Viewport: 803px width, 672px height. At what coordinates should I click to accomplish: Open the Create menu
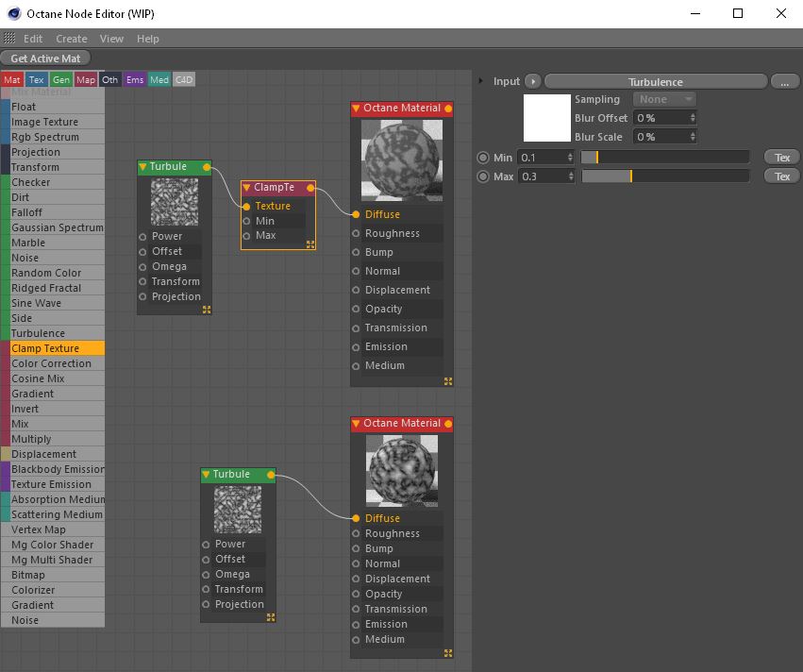[71, 39]
